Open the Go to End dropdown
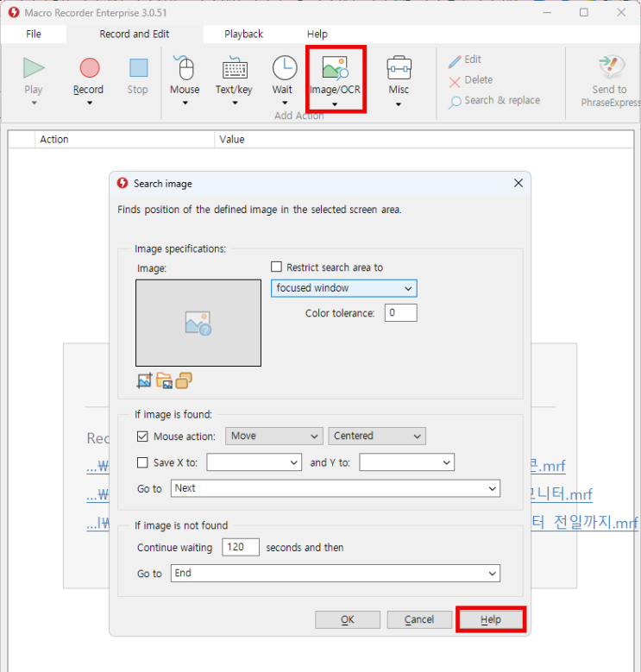Viewport: 641px width, 672px height. [336, 574]
